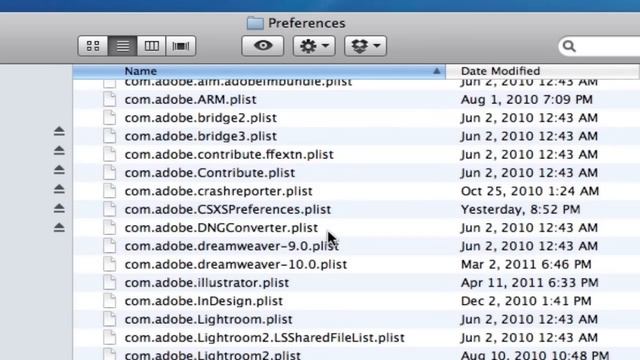The image size is (640, 360).
Task: Switch Finder to list view
Action: [122, 46]
